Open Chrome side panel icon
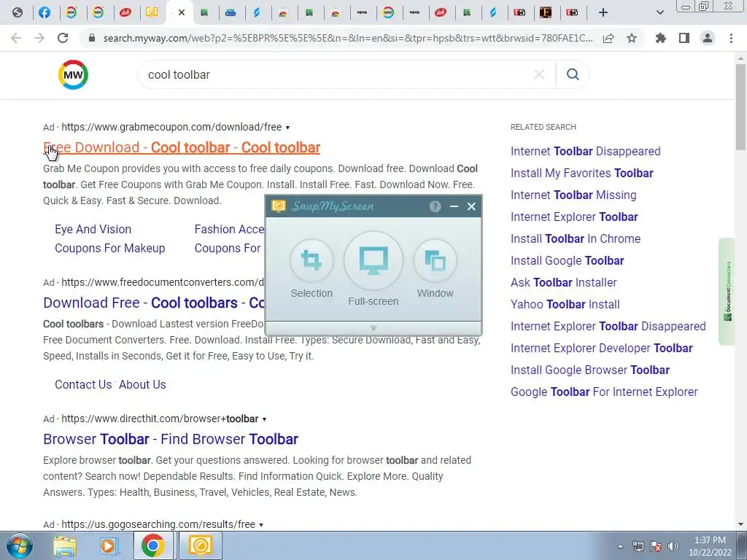 [x=684, y=38]
